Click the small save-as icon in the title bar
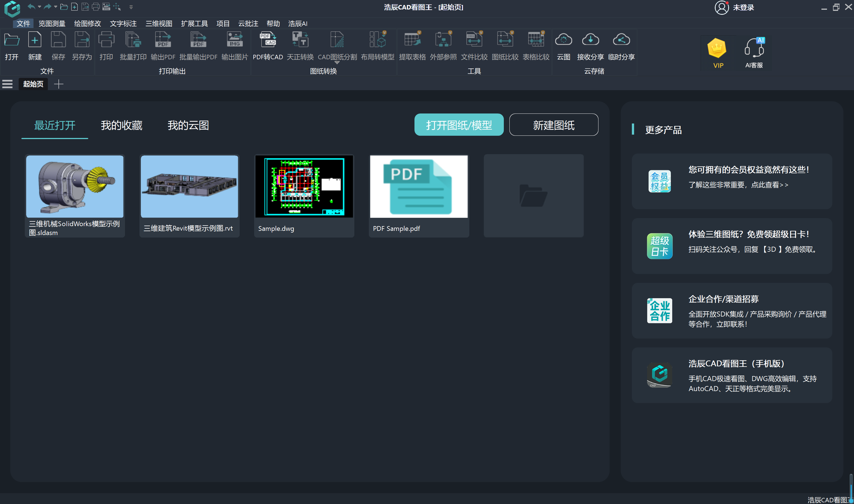This screenshot has width=854, height=504. coord(85,7)
